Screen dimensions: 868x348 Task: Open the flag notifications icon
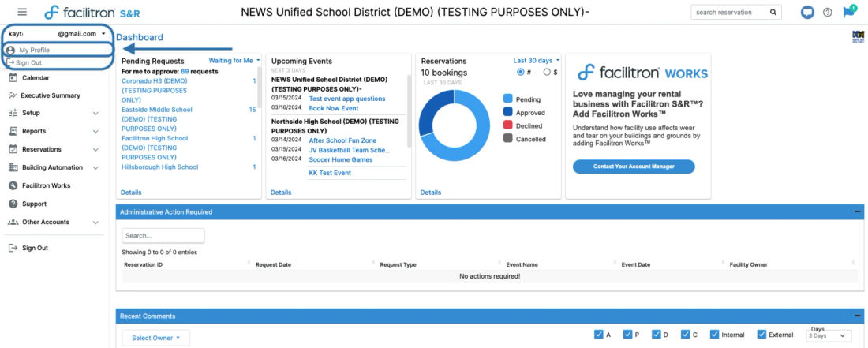pos(848,12)
